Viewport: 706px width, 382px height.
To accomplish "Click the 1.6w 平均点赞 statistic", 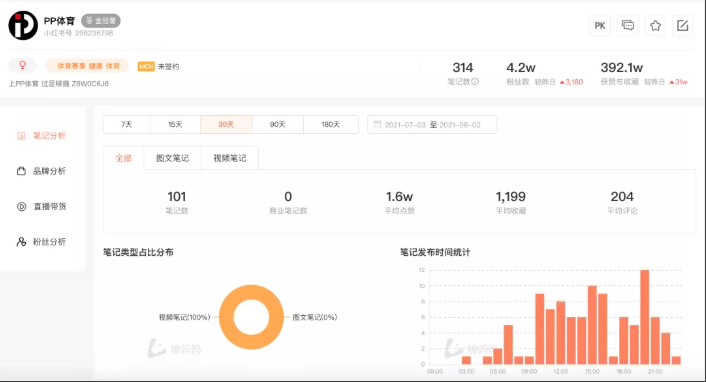I will pyautogui.click(x=399, y=202).
